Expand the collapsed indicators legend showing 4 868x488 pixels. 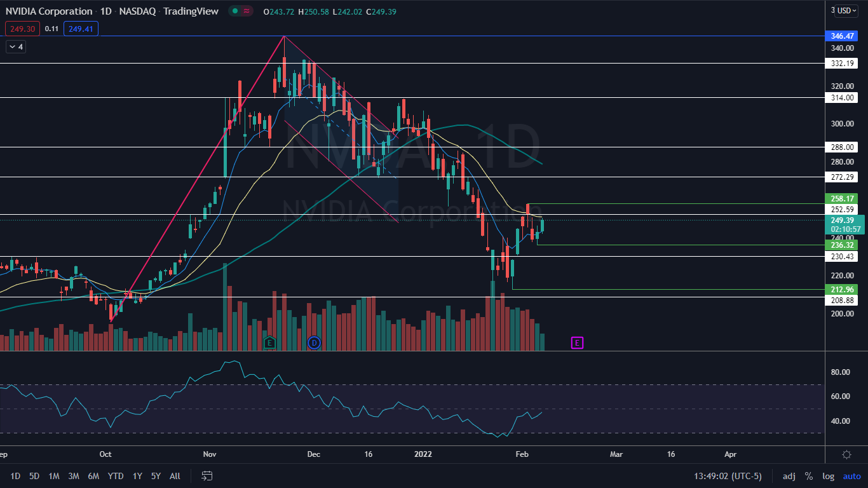(17, 46)
